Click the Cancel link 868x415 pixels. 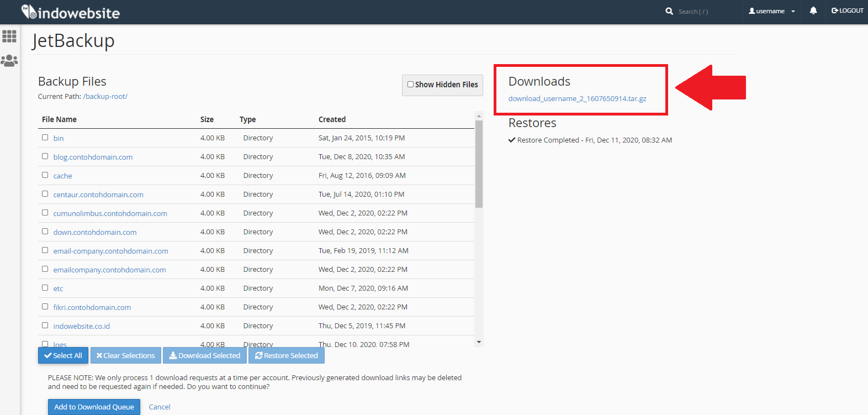coord(160,407)
